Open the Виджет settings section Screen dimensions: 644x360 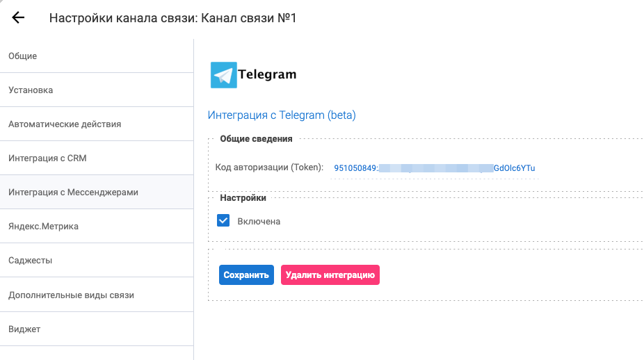pyautogui.click(x=24, y=329)
